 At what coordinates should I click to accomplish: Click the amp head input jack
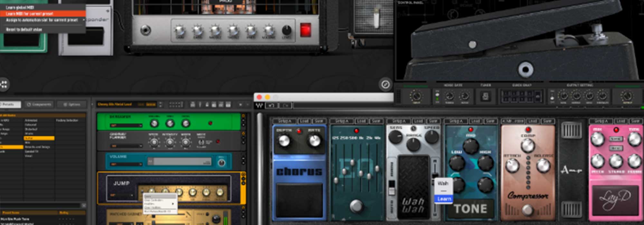point(146,31)
